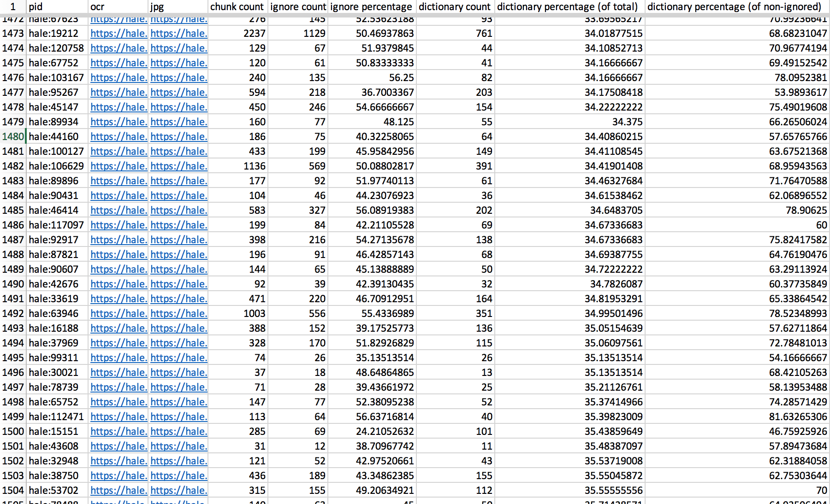The width and height of the screenshot is (830, 504).
Task: Click cell hale:33619
Action: [57, 299]
